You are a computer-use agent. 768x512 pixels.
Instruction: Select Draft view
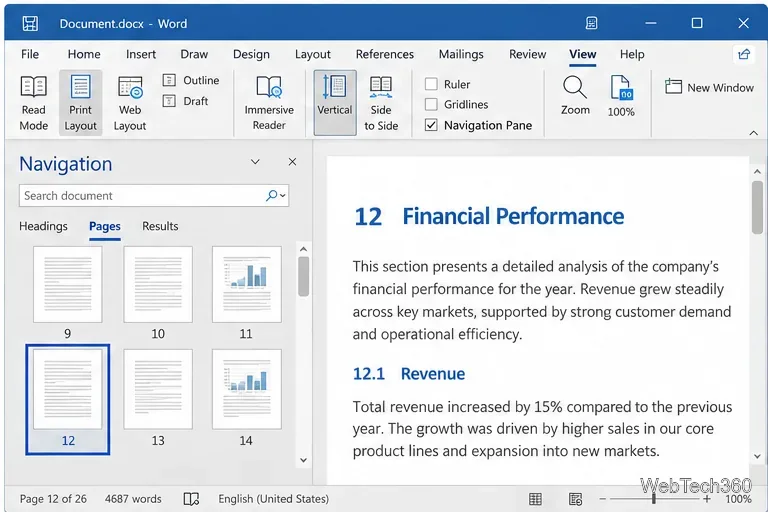186,101
